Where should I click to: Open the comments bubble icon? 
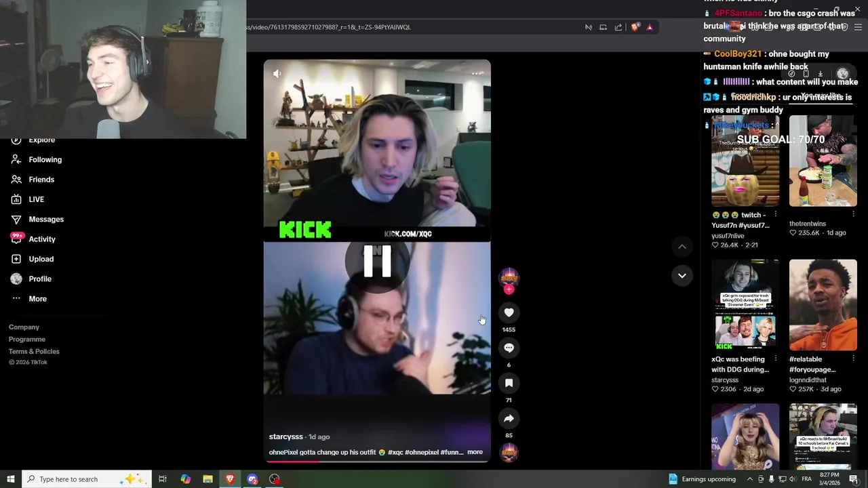[x=509, y=348]
